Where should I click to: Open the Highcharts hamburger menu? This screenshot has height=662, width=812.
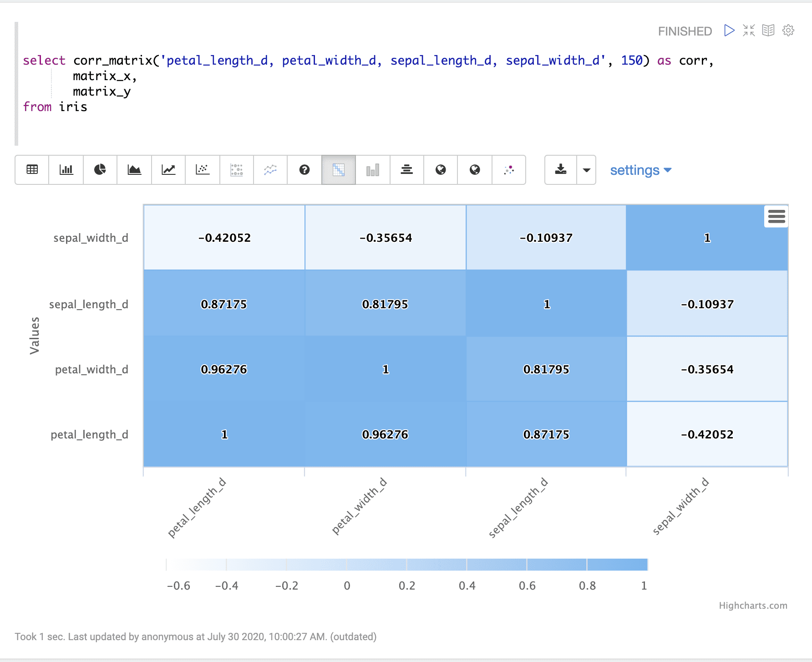pos(776,217)
